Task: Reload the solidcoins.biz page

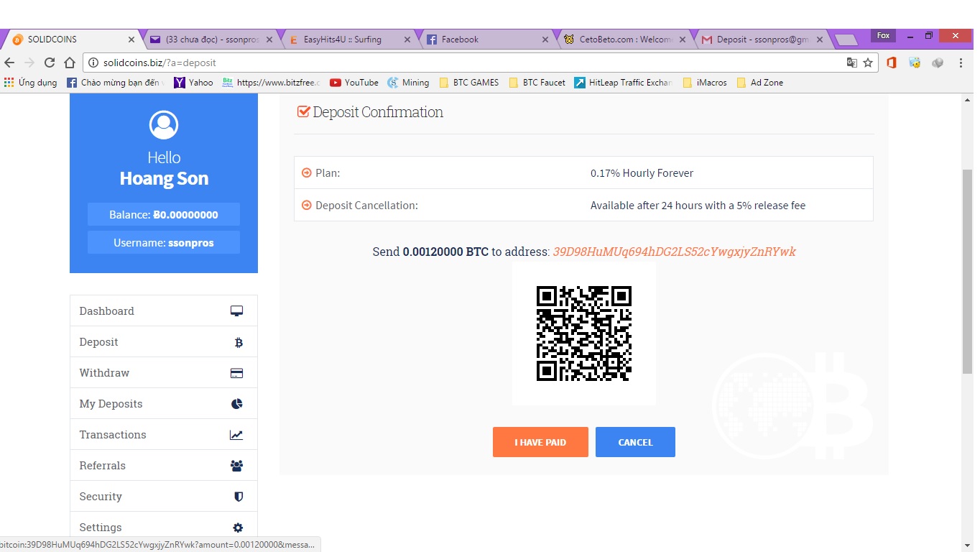Action: (50, 63)
